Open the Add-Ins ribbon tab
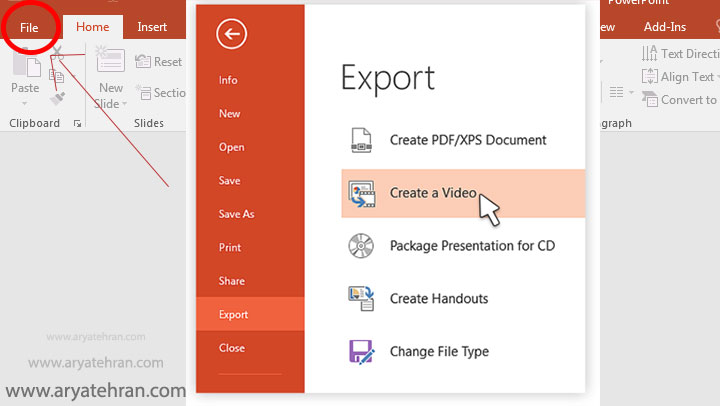 point(665,27)
